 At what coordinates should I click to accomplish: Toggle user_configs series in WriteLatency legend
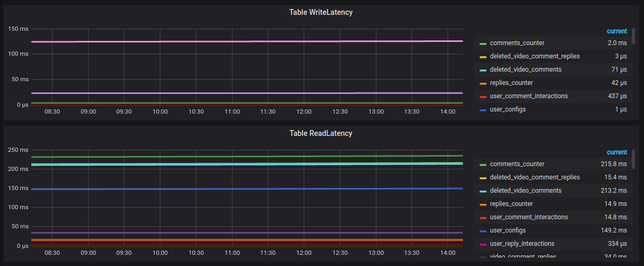click(x=508, y=109)
